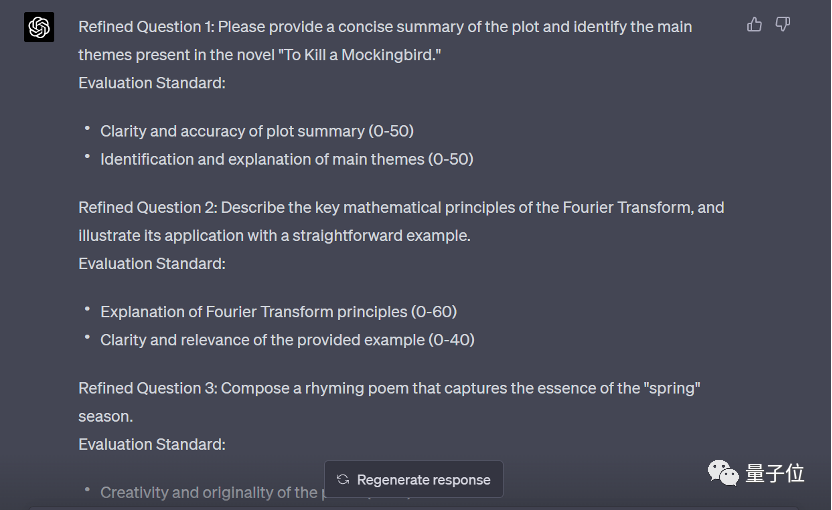Viewport: 832px width, 510px height.
Task: Click the "Refined Question 3" rhyming poem line
Action: point(389,388)
